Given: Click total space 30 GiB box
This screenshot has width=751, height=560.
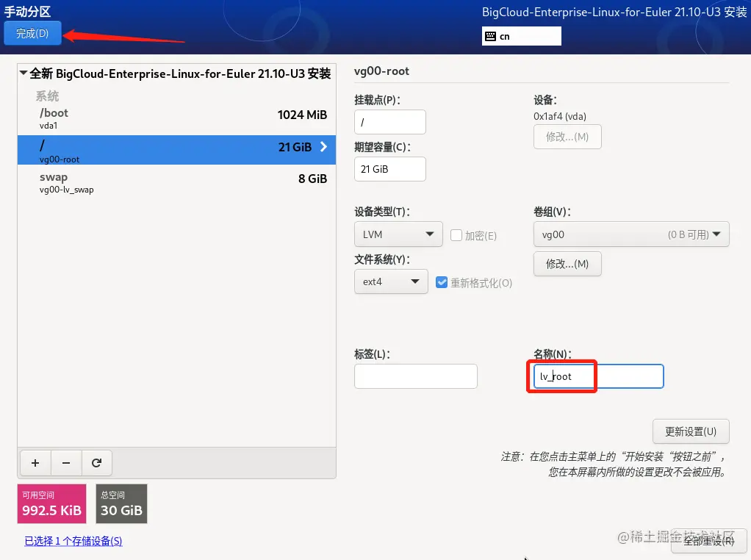Looking at the screenshot, I should click(x=122, y=503).
